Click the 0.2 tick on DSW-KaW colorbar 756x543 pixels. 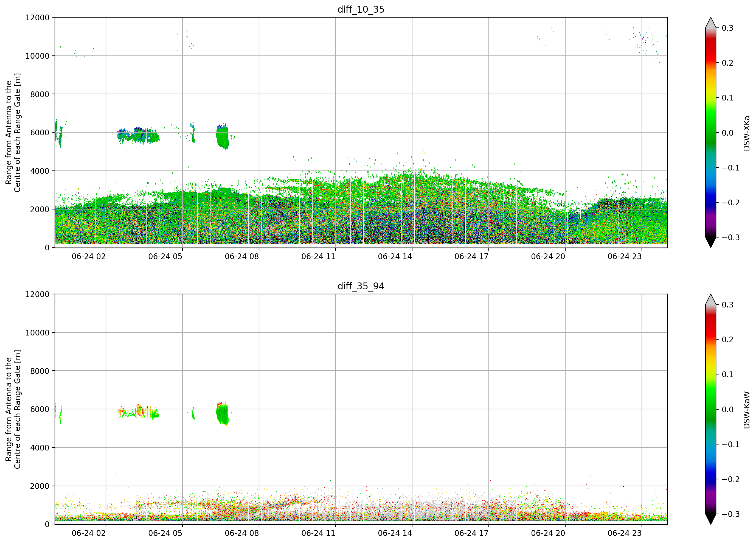coord(728,340)
